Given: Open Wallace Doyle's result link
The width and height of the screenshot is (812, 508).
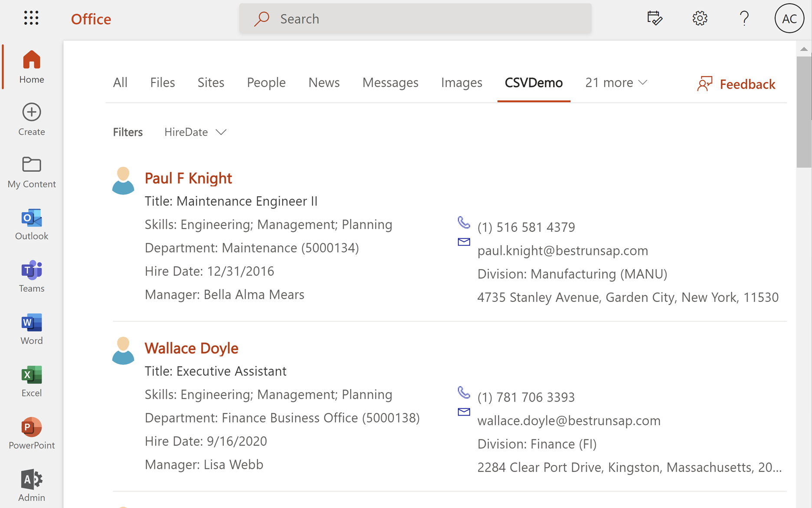Looking at the screenshot, I should coord(191,348).
